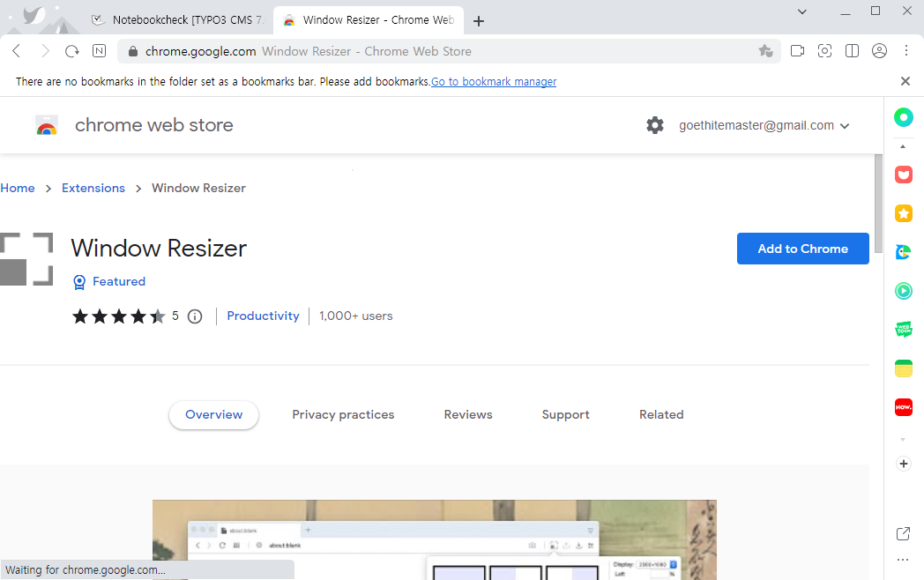This screenshot has width=924, height=580.
Task: Switch to the Notebookcheck browser tab
Action: [x=177, y=20]
